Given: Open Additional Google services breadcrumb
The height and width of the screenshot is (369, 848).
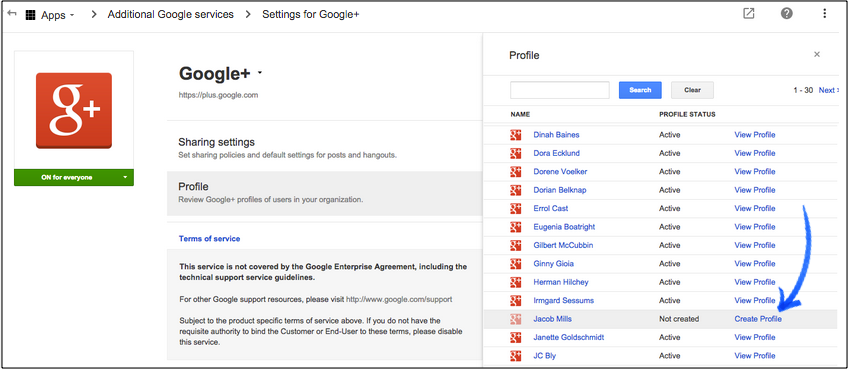Looking at the screenshot, I should (x=170, y=15).
